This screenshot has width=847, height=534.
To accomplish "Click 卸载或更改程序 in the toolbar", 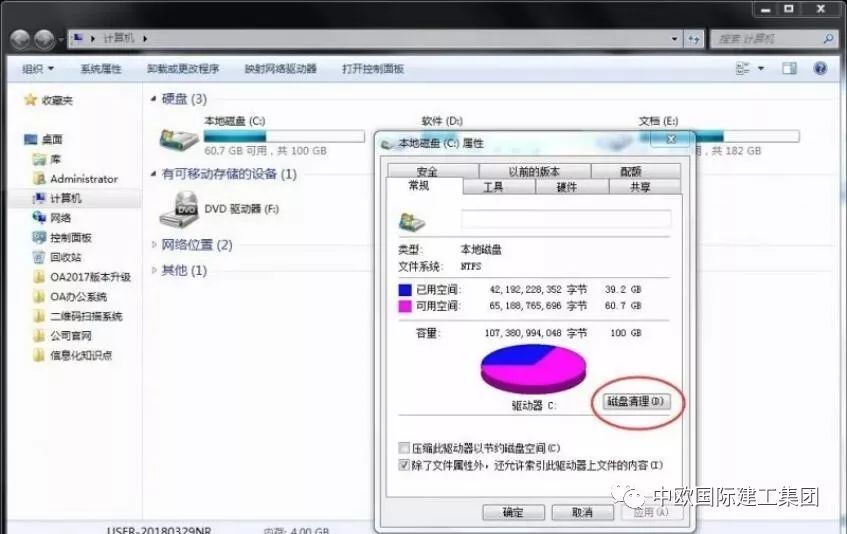I will click(183, 69).
